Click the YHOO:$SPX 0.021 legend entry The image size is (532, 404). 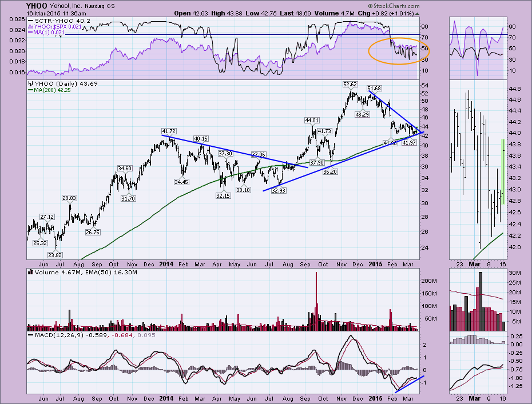(54, 27)
